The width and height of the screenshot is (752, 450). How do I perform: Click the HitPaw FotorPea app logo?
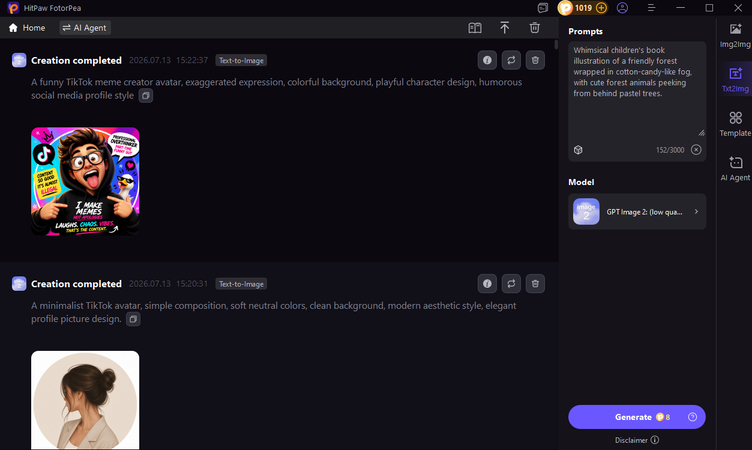(x=13, y=8)
